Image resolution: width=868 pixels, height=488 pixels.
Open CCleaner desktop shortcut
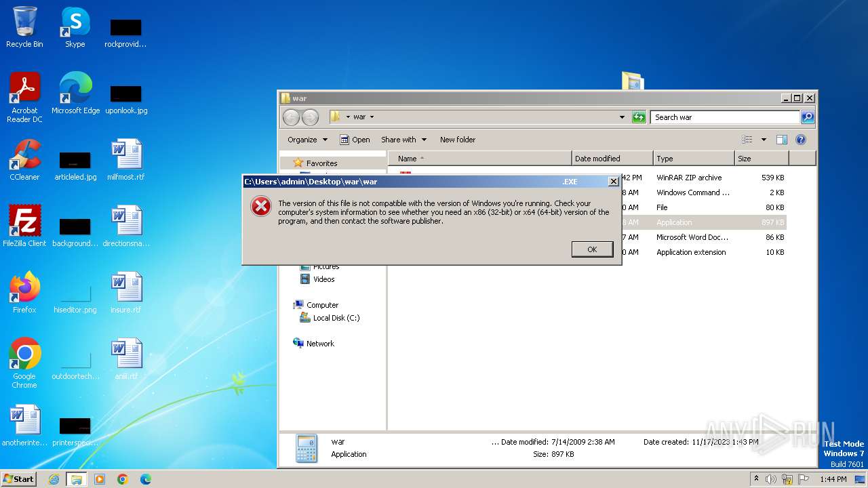[24, 160]
